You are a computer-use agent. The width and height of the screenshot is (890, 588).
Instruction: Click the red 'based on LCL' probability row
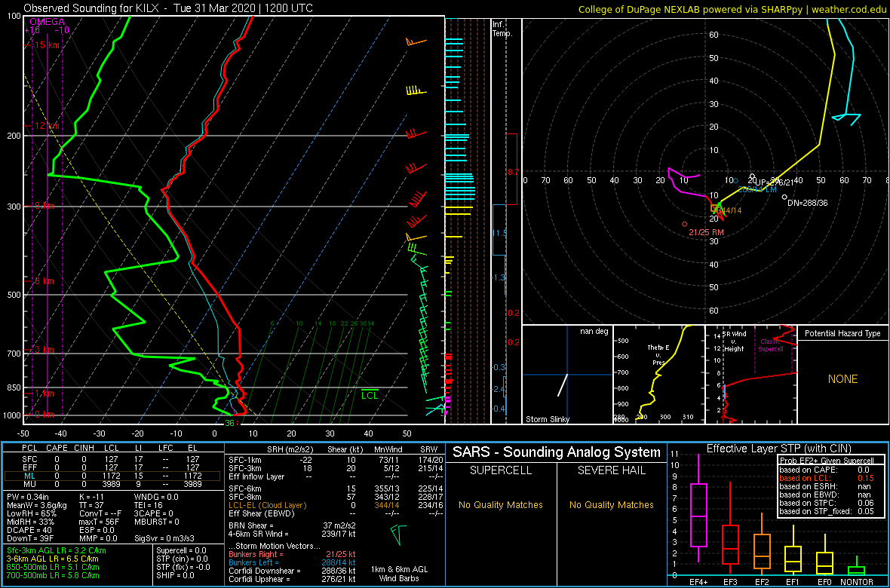[831, 478]
